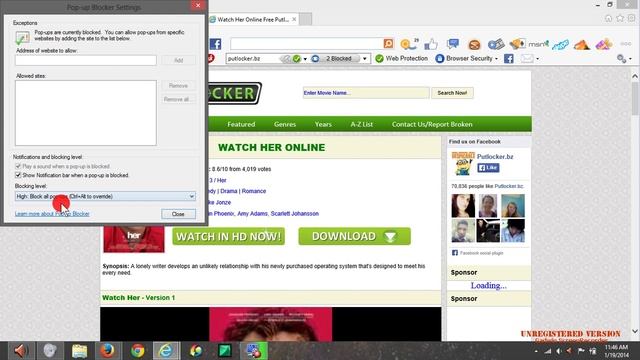Expand the 2 Blocked dropdown arrow
The image size is (640, 360).
point(365,59)
